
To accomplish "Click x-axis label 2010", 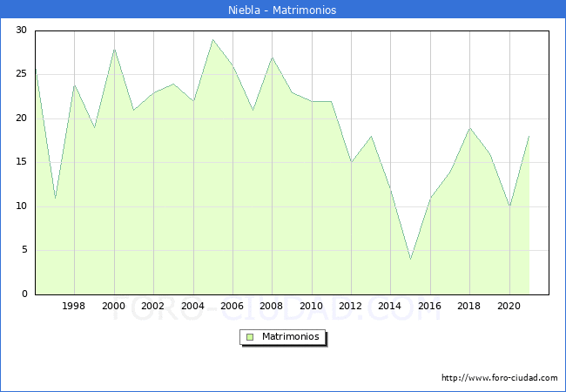I will (x=311, y=306).
